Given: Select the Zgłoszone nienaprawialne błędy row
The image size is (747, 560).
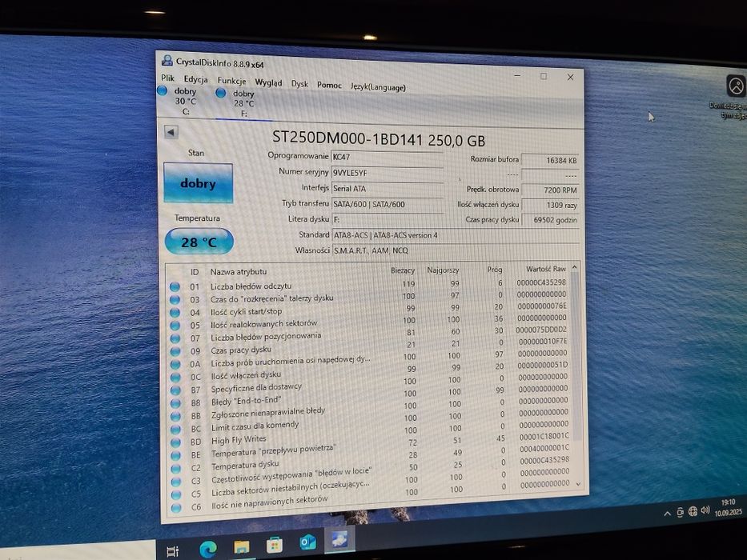Looking at the screenshot, I should [369, 410].
